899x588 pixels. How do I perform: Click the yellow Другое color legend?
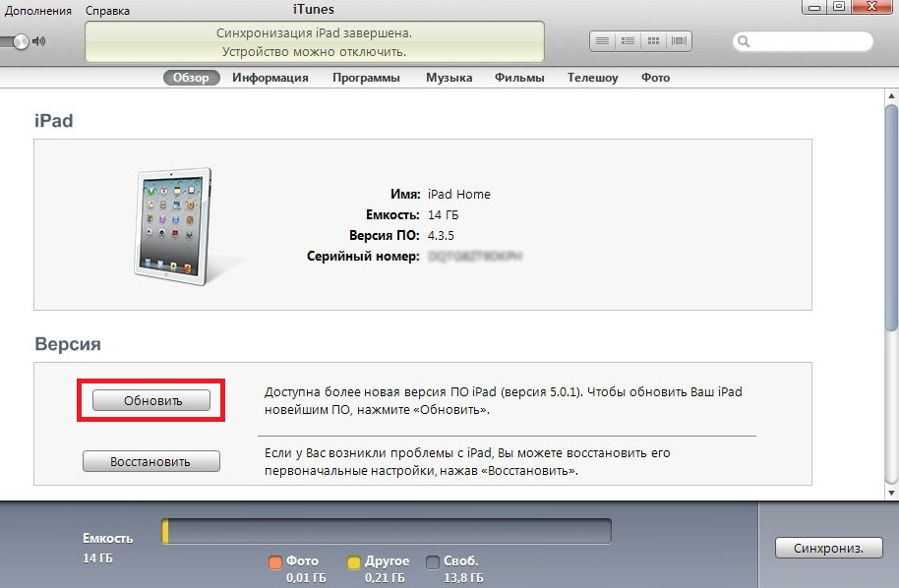click(354, 562)
